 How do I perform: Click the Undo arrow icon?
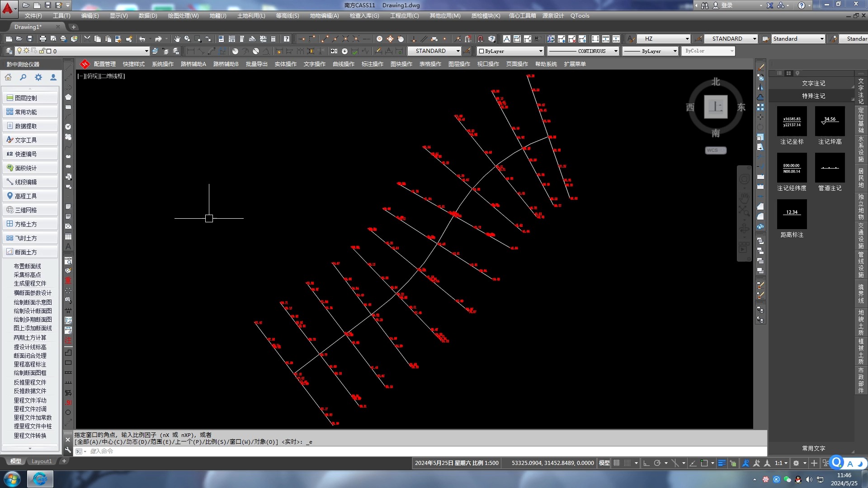(x=142, y=39)
